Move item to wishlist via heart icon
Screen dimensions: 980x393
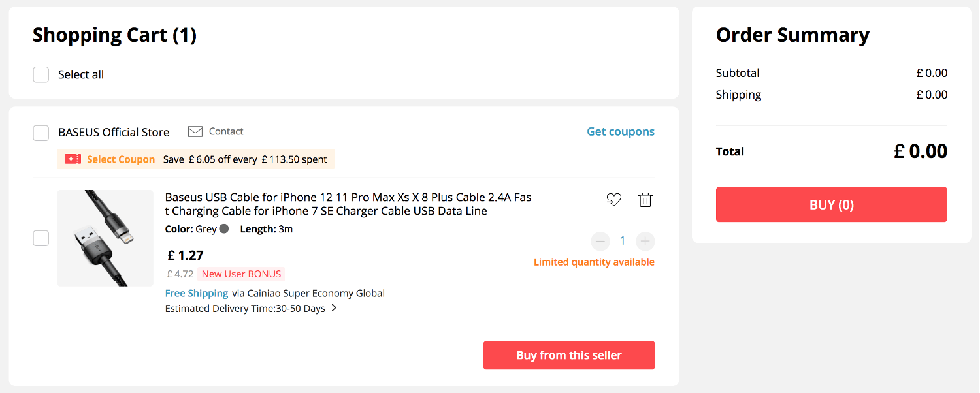613,200
